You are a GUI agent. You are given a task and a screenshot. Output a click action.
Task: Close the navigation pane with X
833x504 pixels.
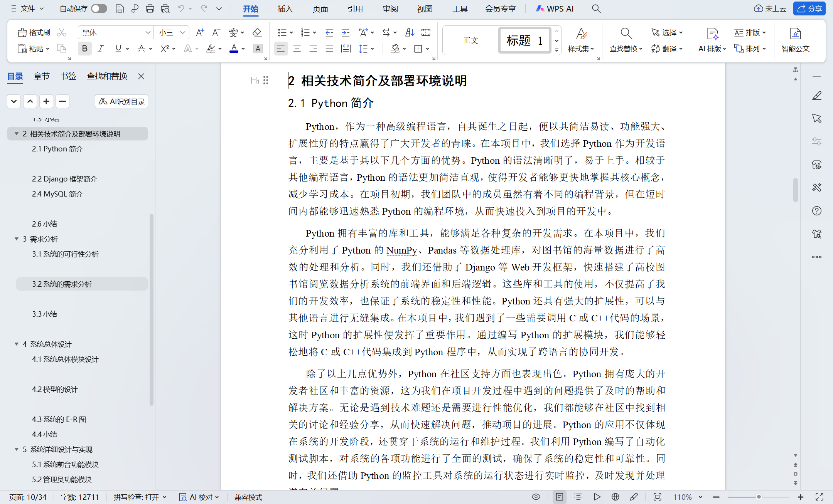[141, 76]
